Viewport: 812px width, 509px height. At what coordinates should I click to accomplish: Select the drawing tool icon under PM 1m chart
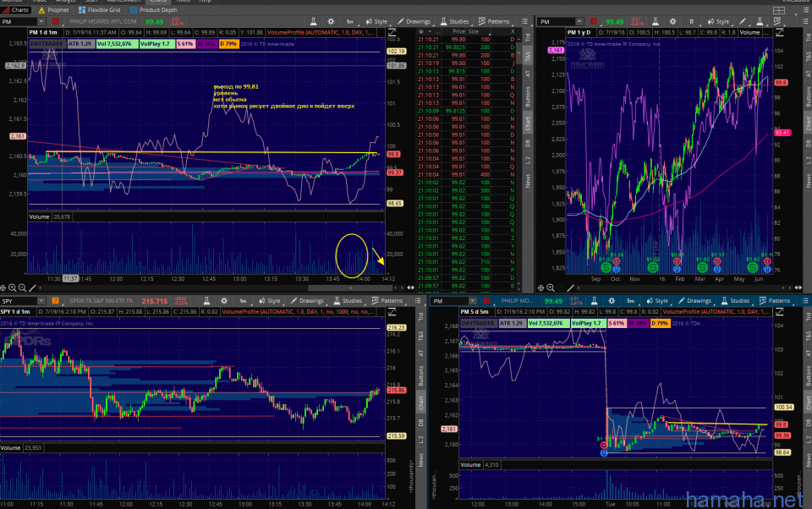(x=32, y=288)
